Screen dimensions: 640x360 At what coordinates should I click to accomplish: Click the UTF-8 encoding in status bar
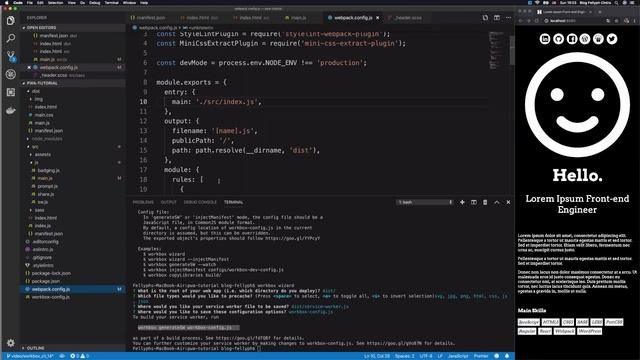pyautogui.click(x=426, y=356)
